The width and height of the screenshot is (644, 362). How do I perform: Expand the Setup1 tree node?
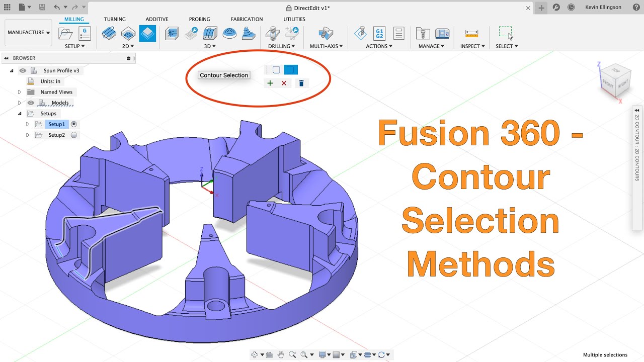pos(28,124)
